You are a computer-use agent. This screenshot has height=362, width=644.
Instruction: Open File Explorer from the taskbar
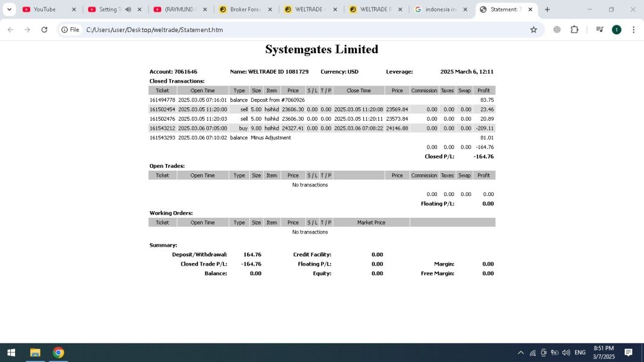tap(36, 352)
